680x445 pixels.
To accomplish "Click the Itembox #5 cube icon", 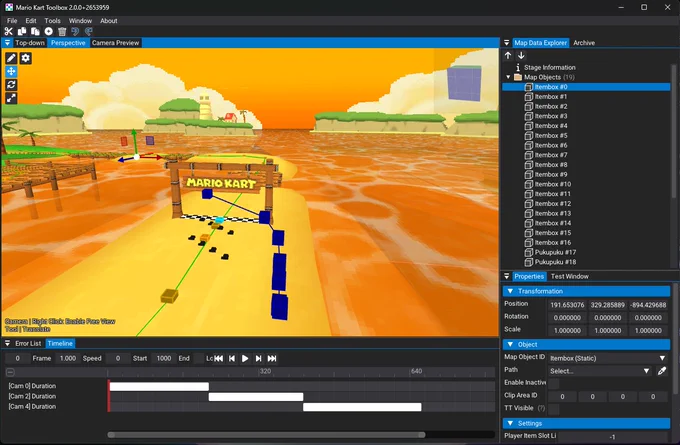I will pos(529,135).
